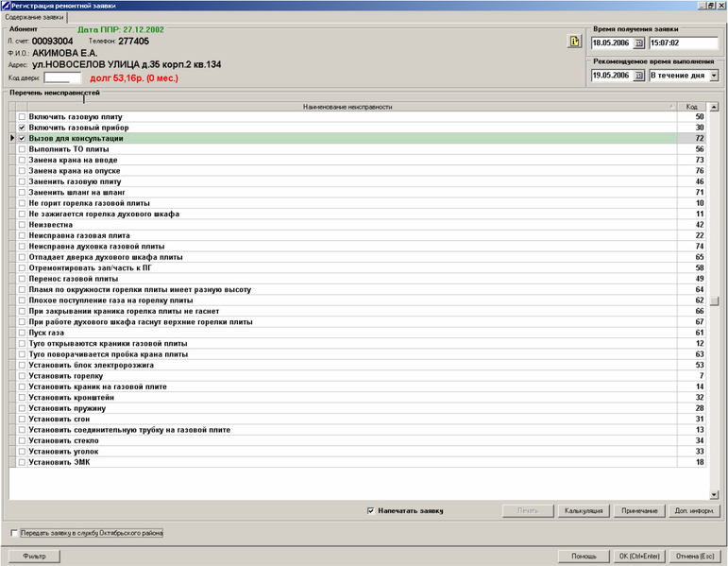Image resolution: width=728 pixels, height=566 pixels.
Task: Click 'Наименование неисправности' column header
Action: pyautogui.click(x=347, y=107)
